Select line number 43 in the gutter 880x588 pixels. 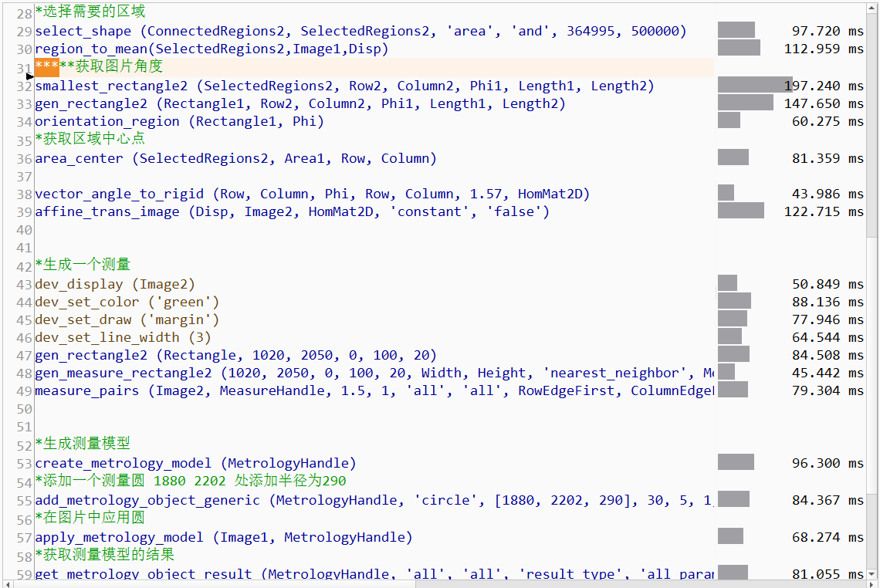point(24,285)
